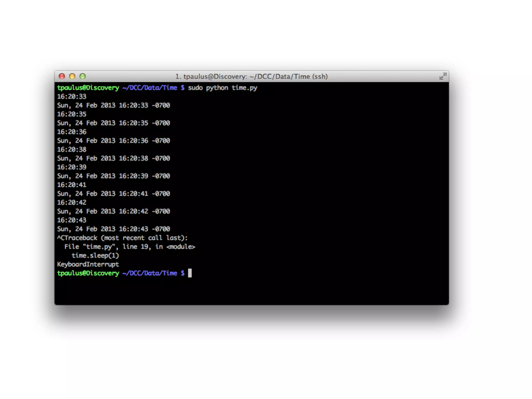The height and width of the screenshot is (399, 532).
Task: Click the output line '16:20:41'
Action: tap(72, 185)
